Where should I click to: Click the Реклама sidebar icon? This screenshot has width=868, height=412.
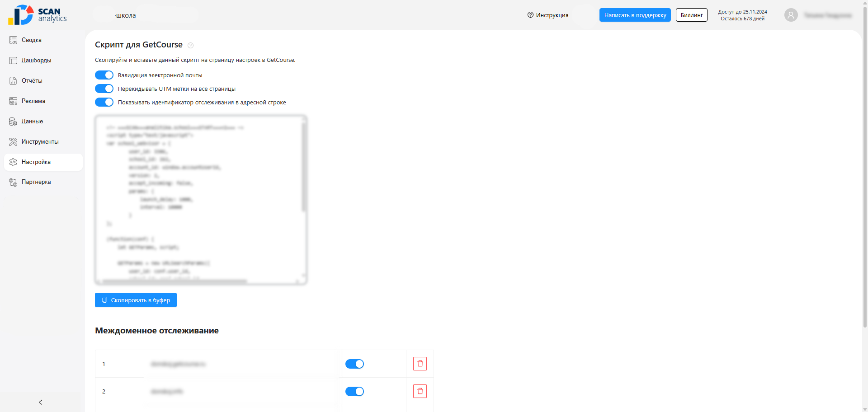pos(13,101)
